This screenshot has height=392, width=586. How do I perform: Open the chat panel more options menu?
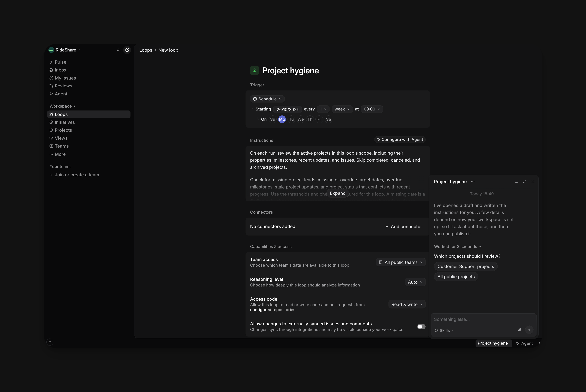473,181
